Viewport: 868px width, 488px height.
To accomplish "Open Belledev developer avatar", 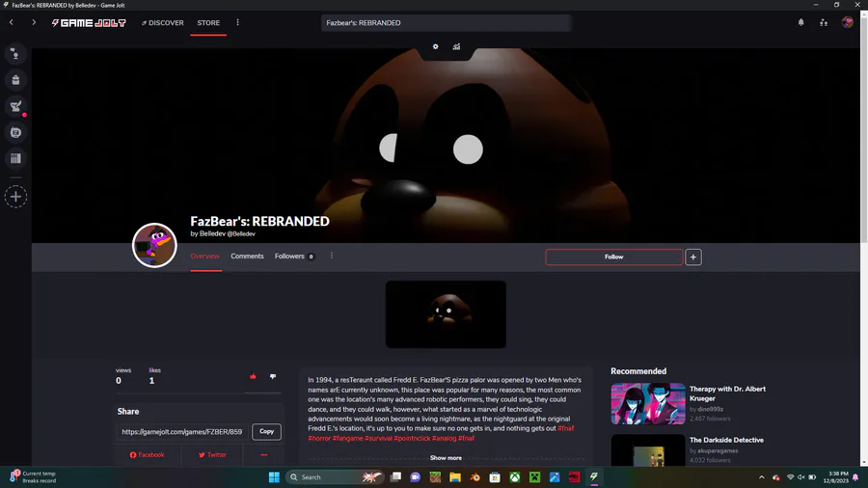I will coord(154,245).
